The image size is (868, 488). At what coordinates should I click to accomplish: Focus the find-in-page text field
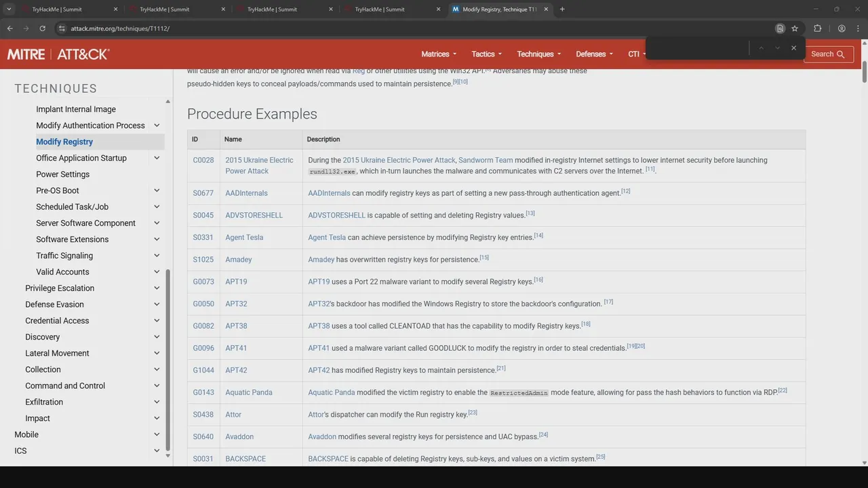pyautogui.click(x=698, y=48)
